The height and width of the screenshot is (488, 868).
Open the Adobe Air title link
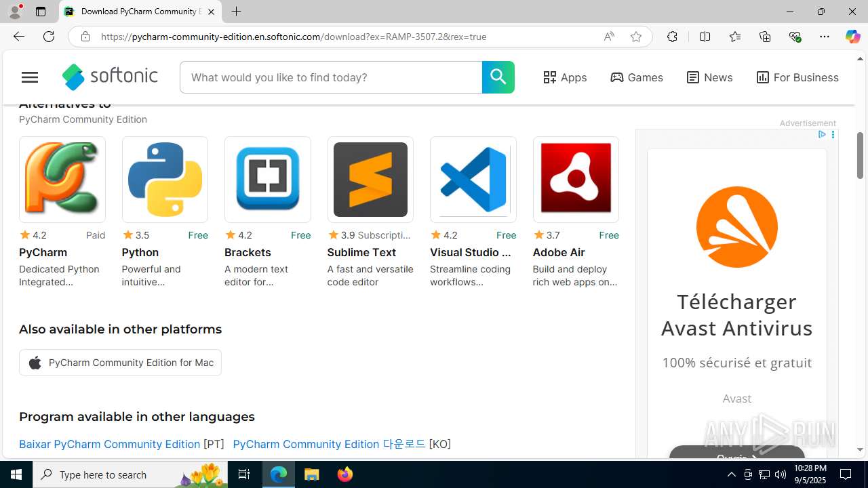[x=559, y=252]
